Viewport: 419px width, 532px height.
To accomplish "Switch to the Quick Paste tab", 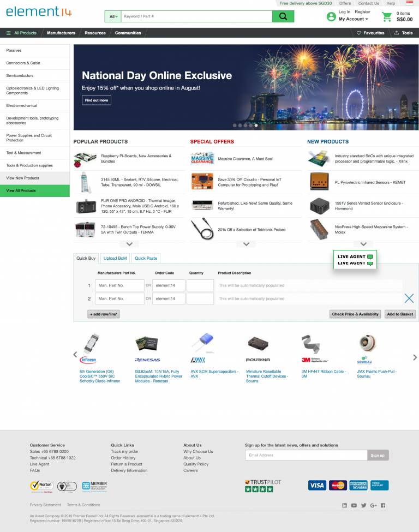I will point(146,258).
